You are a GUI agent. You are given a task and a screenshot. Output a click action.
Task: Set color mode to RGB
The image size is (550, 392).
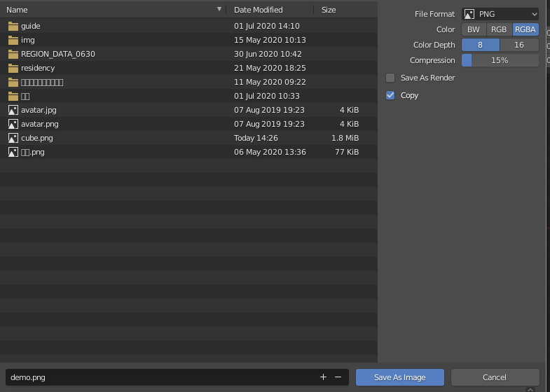tap(499, 29)
